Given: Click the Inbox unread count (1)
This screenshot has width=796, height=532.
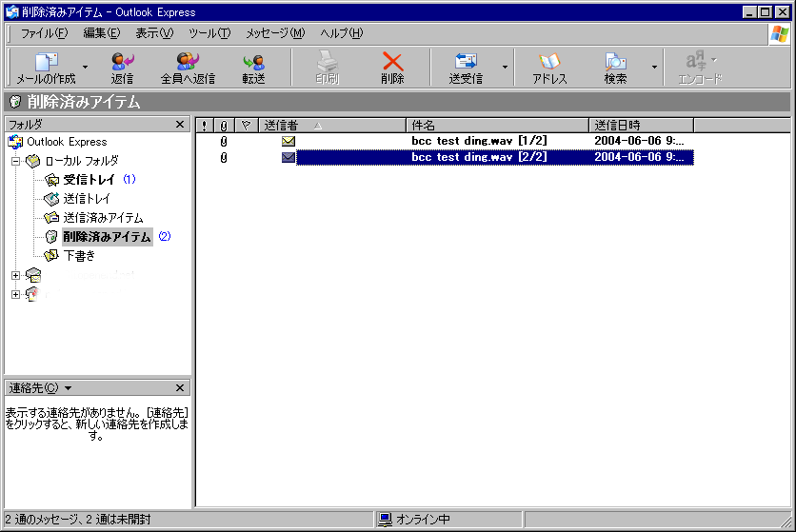Looking at the screenshot, I should [x=129, y=179].
